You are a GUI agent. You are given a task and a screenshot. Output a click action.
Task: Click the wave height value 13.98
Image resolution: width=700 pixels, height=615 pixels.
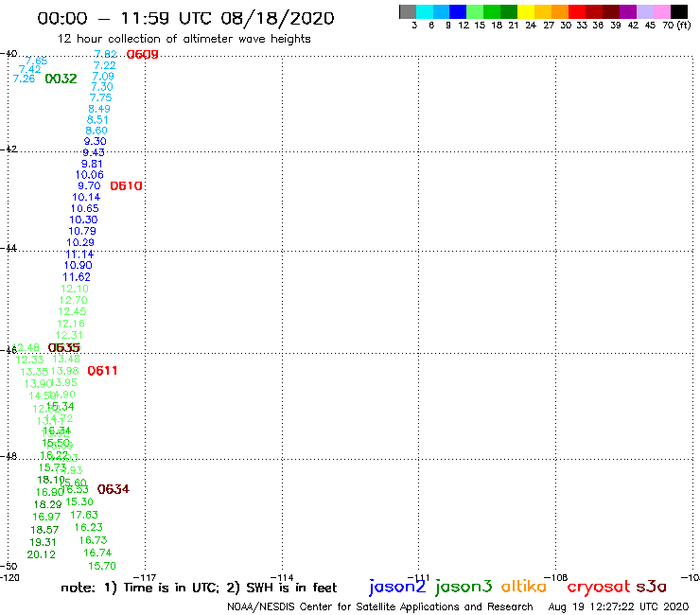tap(64, 371)
